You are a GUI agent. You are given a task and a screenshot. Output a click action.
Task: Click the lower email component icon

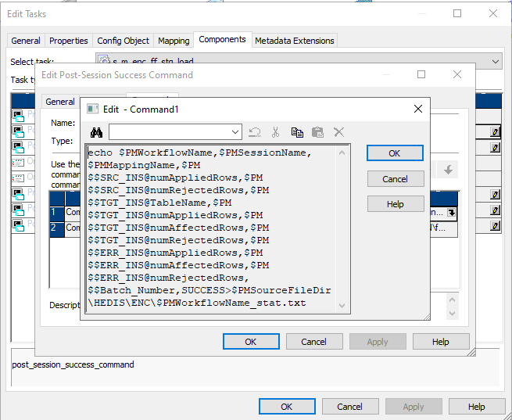pyautogui.click(x=18, y=178)
